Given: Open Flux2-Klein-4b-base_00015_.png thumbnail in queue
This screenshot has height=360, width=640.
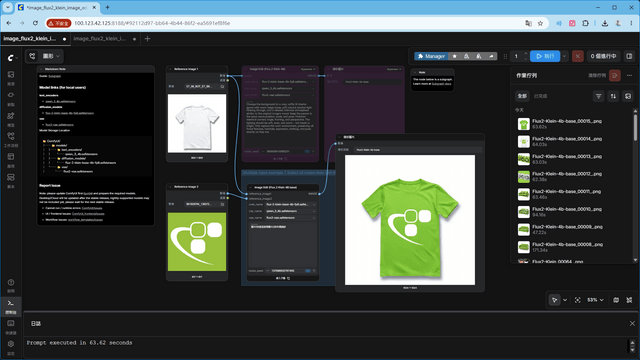Looking at the screenshot, I should pyautogui.click(x=523, y=124).
